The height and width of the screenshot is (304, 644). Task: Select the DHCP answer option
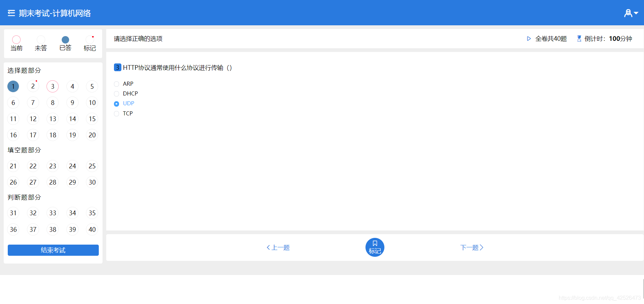pos(126,93)
